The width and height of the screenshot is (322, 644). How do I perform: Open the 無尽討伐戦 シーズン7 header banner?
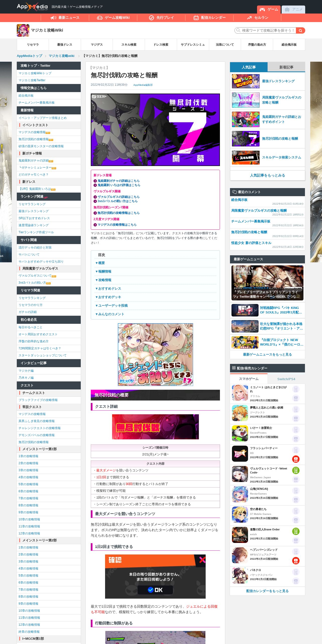pyautogui.click(x=155, y=130)
